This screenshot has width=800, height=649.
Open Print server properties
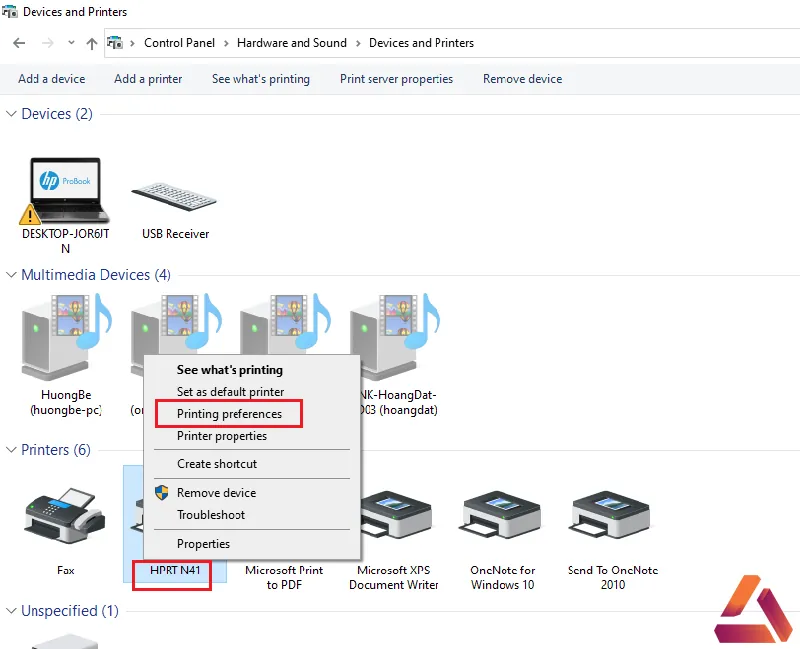(x=396, y=79)
